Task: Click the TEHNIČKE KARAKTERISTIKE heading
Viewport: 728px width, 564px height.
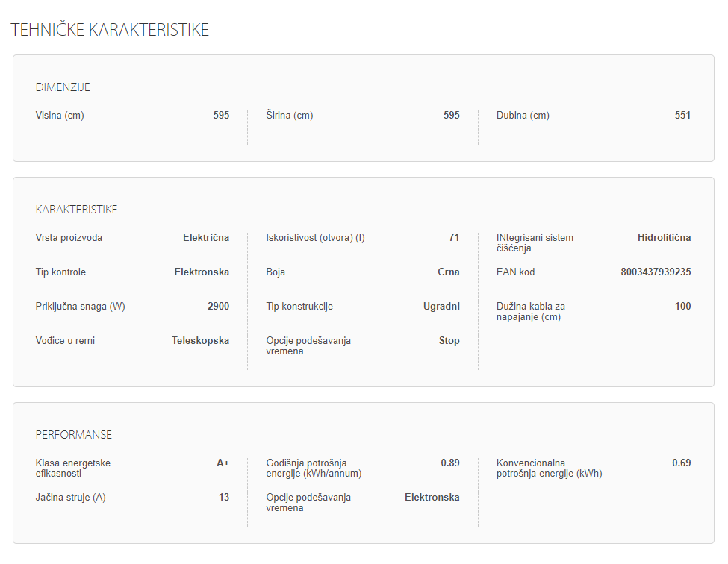Action: [x=110, y=30]
